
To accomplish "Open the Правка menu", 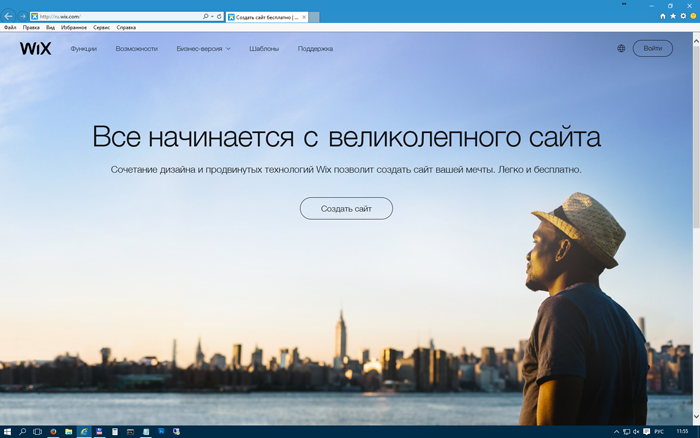I will (x=31, y=27).
